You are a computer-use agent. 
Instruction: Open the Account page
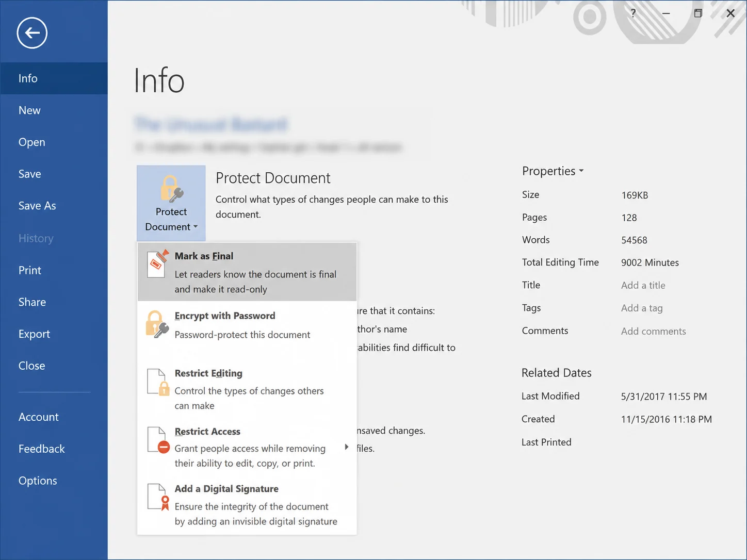coord(39,417)
